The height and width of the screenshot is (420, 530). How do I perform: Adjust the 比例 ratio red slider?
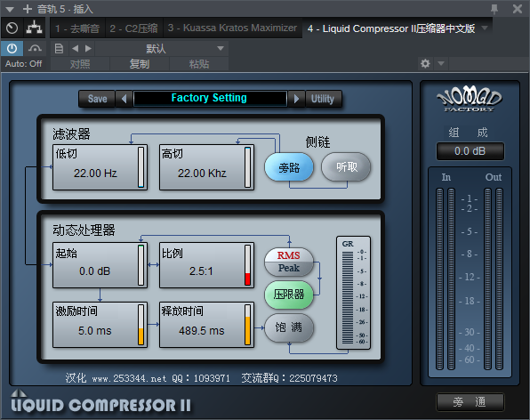coord(248,265)
